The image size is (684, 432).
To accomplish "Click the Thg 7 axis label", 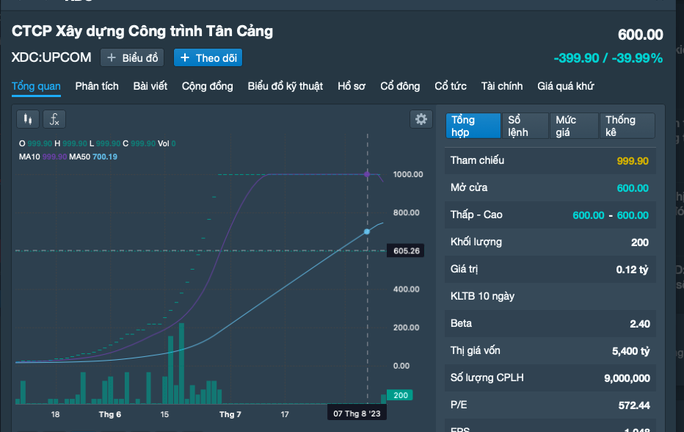I will [230, 414].
